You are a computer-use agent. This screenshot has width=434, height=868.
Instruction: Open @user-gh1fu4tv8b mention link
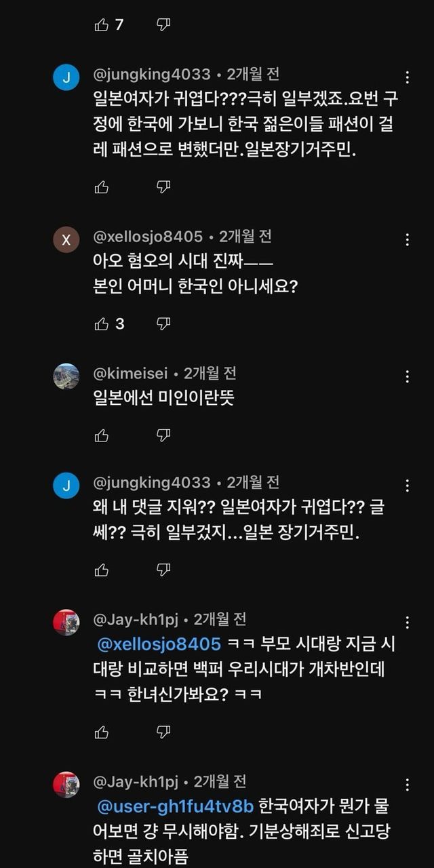pyautogui.click(x=176, y=807)
